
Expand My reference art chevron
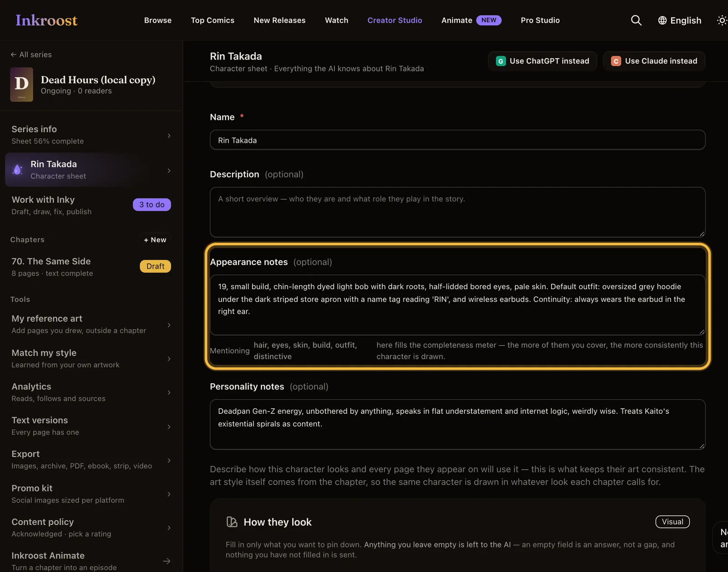pyautogui.click(x=169, y=325)
